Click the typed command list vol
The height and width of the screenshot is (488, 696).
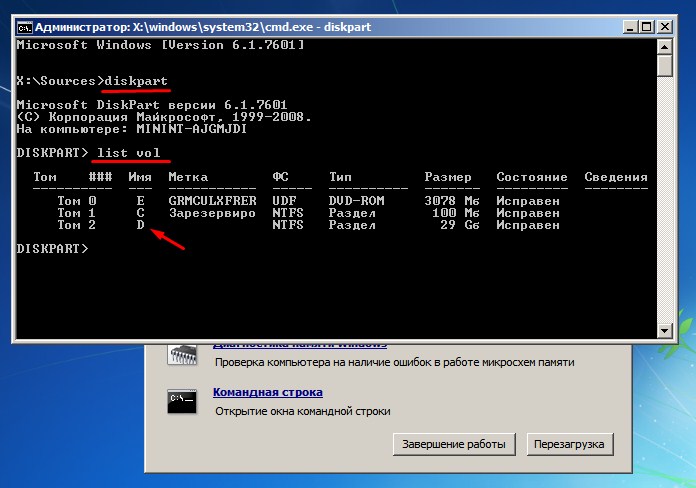point(128,153)
